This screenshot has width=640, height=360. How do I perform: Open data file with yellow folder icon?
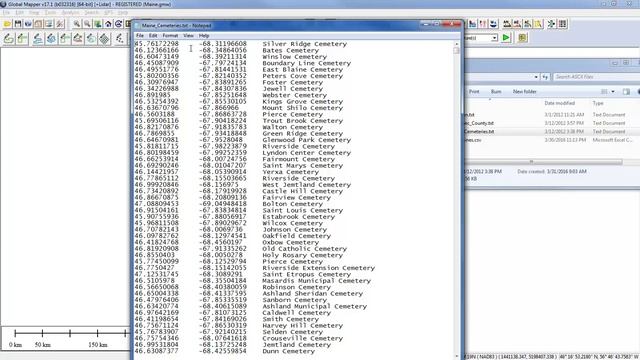[7, 24]
